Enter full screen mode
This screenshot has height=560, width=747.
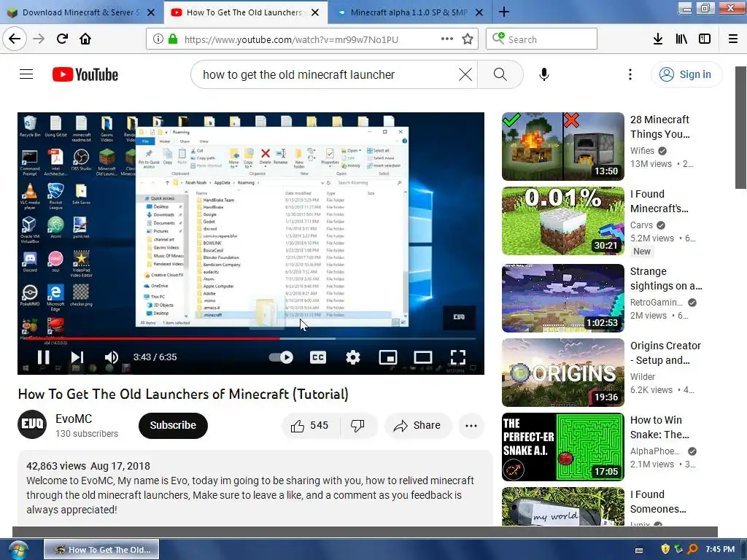458,357
